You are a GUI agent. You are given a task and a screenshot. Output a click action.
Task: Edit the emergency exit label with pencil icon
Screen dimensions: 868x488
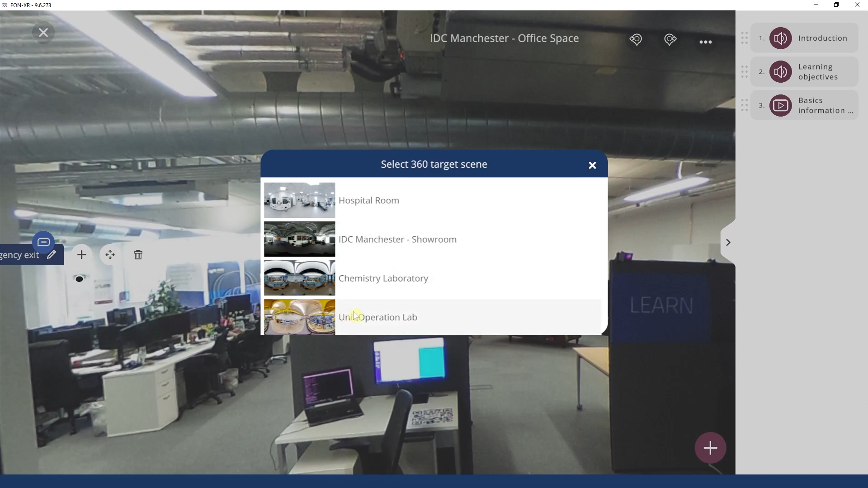(52, 254)
